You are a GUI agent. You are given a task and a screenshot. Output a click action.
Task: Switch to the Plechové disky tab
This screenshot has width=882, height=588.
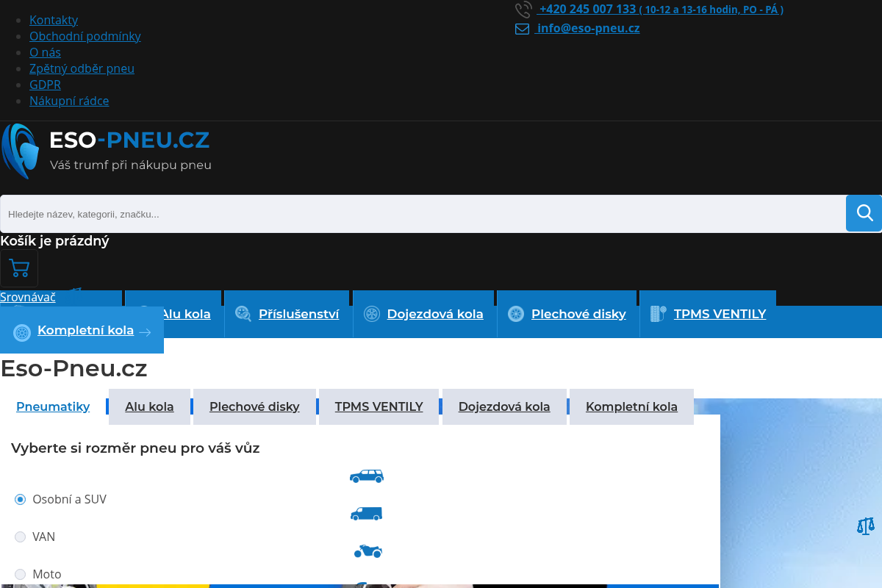click(254, 406)
